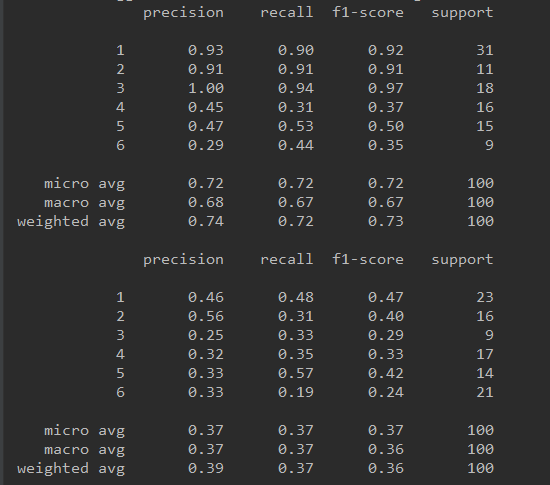Select the 0.24 f1-score value
The image size is (550, 485).
tap(386, 392)
